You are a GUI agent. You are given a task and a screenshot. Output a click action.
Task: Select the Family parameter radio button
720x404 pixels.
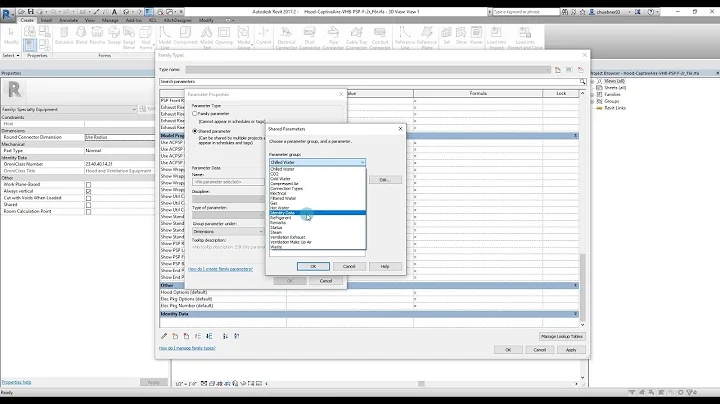[x=195, y=113]
